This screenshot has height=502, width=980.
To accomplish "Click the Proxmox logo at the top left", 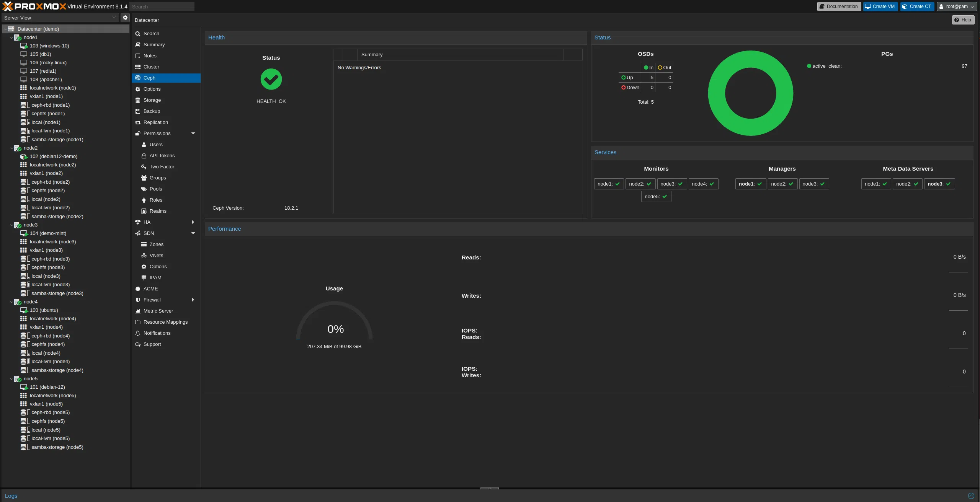I will pos(34,6).
